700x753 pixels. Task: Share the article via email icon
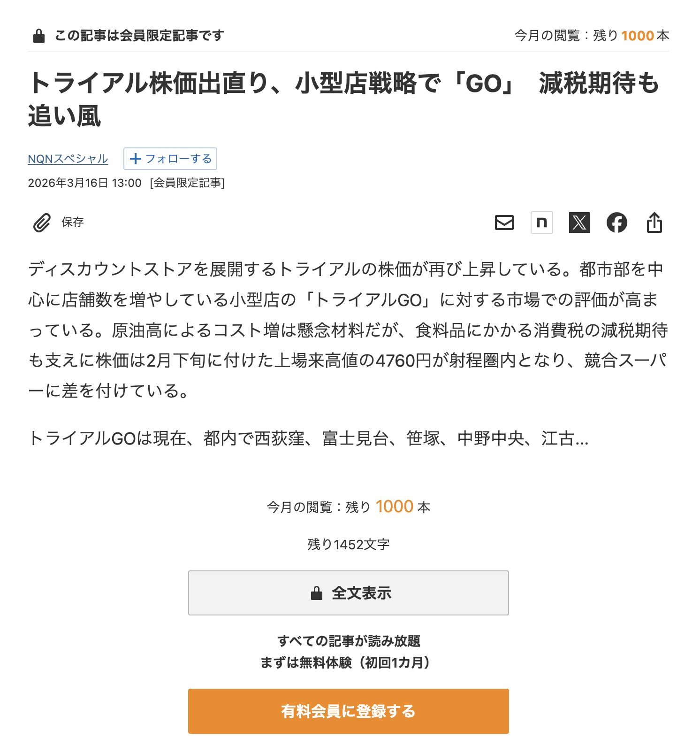click(x=504, y=223)
